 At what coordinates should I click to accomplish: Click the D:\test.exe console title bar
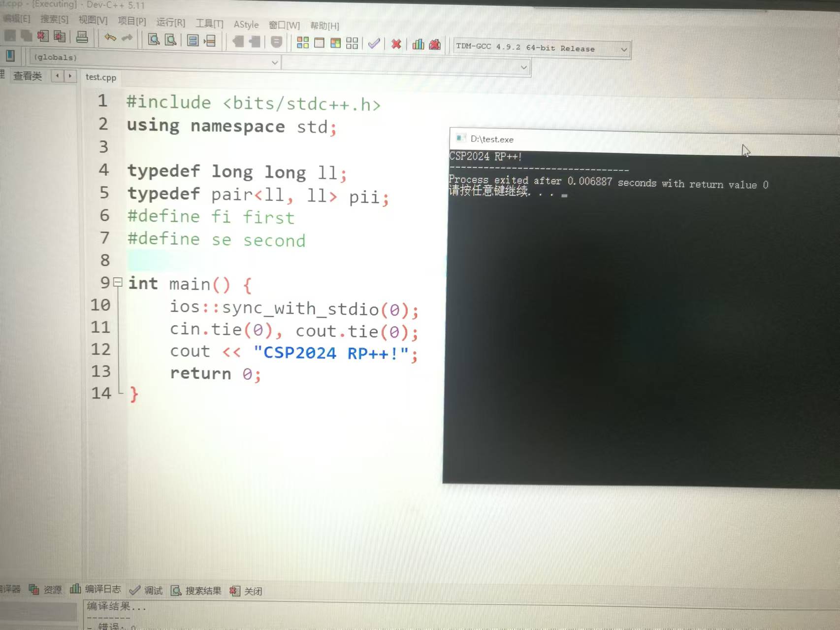click(x=591, y=140)
